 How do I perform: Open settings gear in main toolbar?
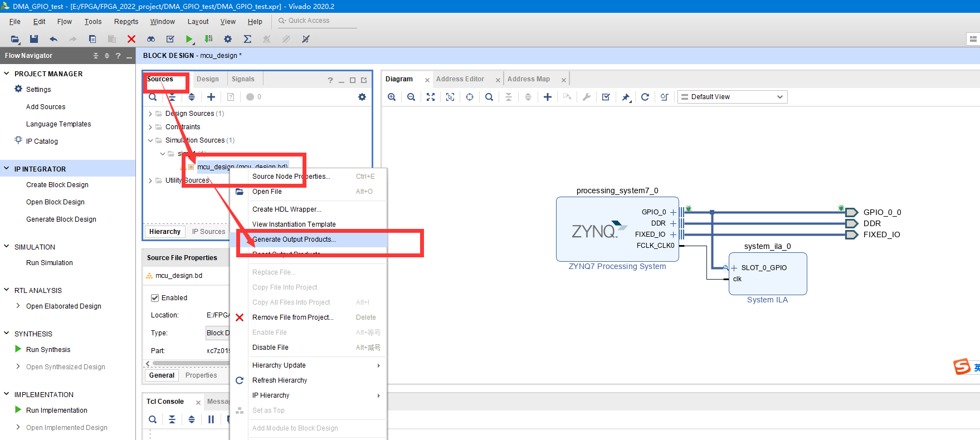point(228,39)
